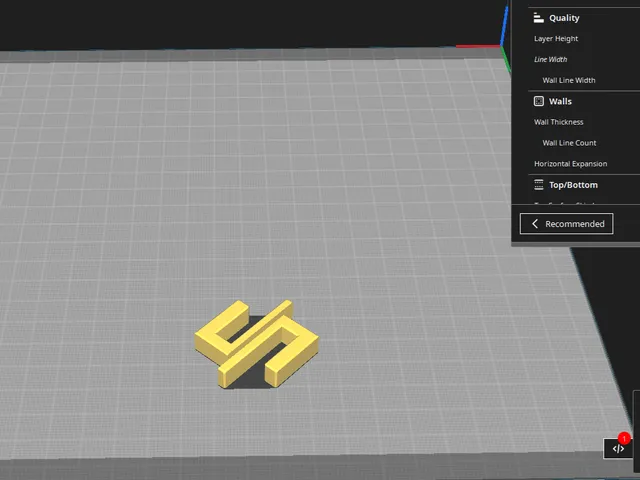Image resolution: width=640 pixels, height=480 pixels.
Task: Select the Wall Line Count setting
Action: (569, 143)
